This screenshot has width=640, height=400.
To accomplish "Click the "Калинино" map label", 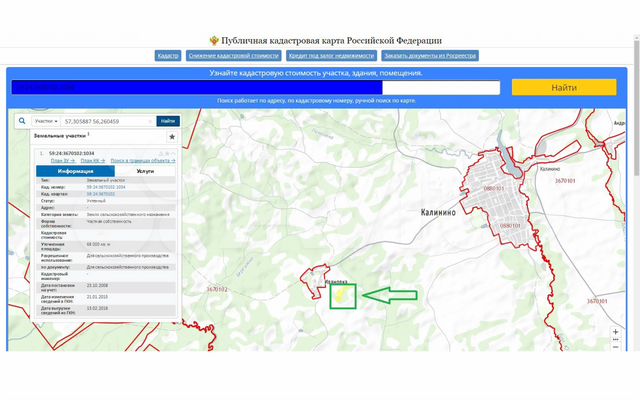I will click(438, 212).
